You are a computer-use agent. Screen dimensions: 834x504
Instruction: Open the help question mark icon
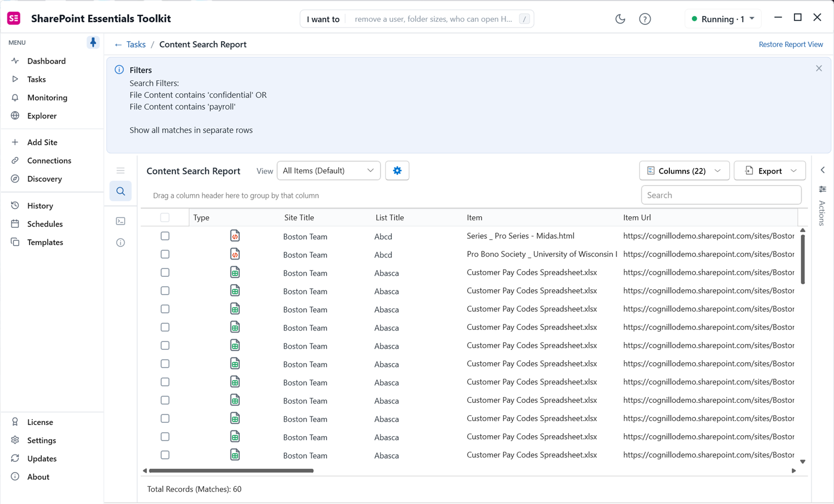point(645,19)
